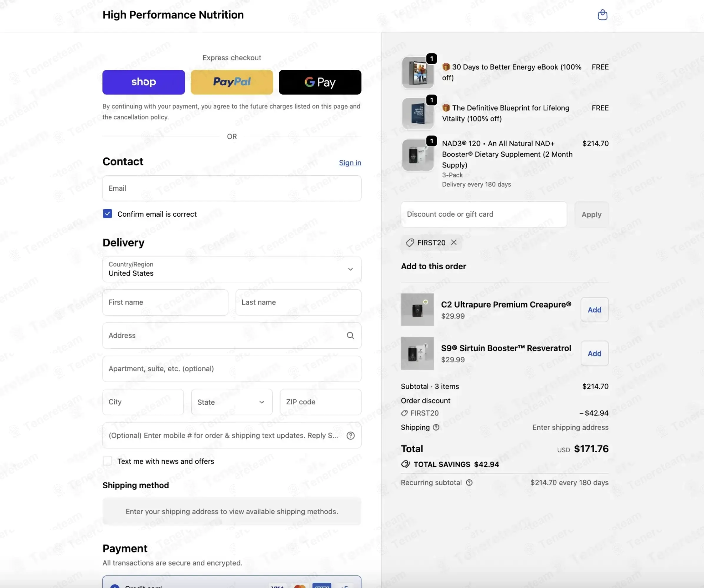
Task: Open the Country/Region dropdown
Action: (232, 269)
